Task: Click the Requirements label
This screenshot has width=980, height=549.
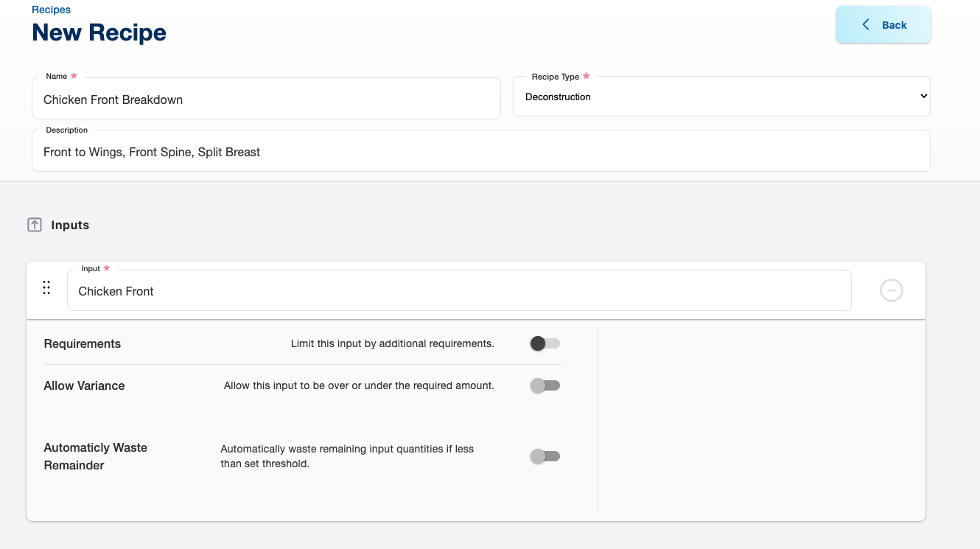Action: tap(83, 344)
